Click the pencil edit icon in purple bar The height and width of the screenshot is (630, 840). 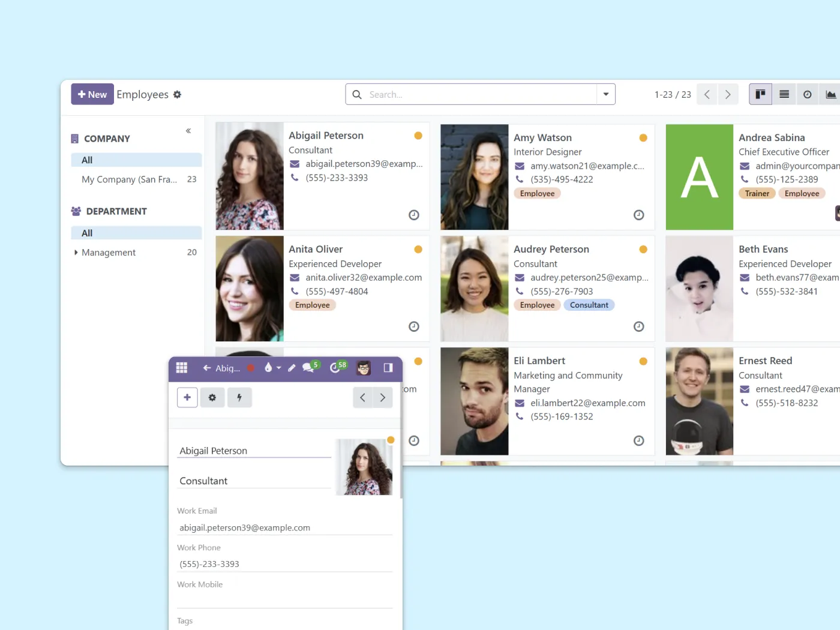click(292, 368)
